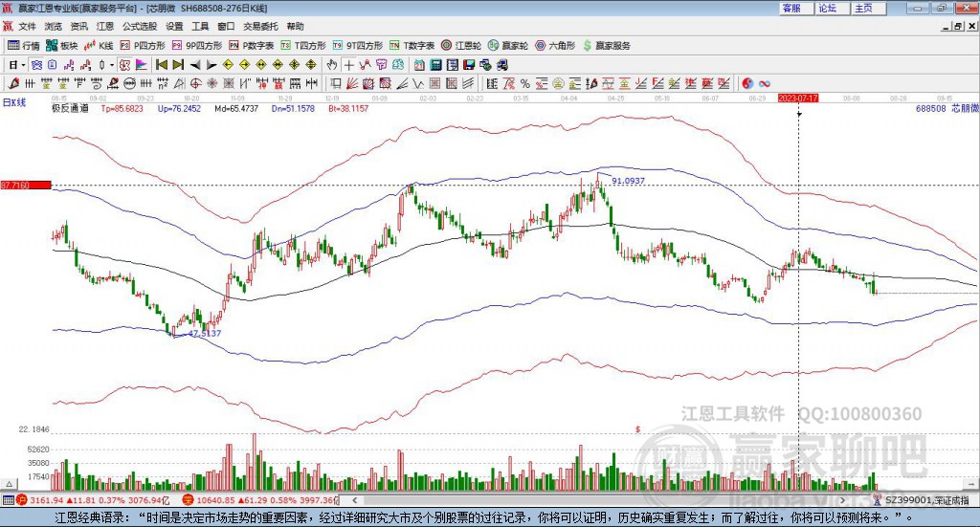The image size is (980, 527).
Task: Open the calendar date icon
Action: 419,65
